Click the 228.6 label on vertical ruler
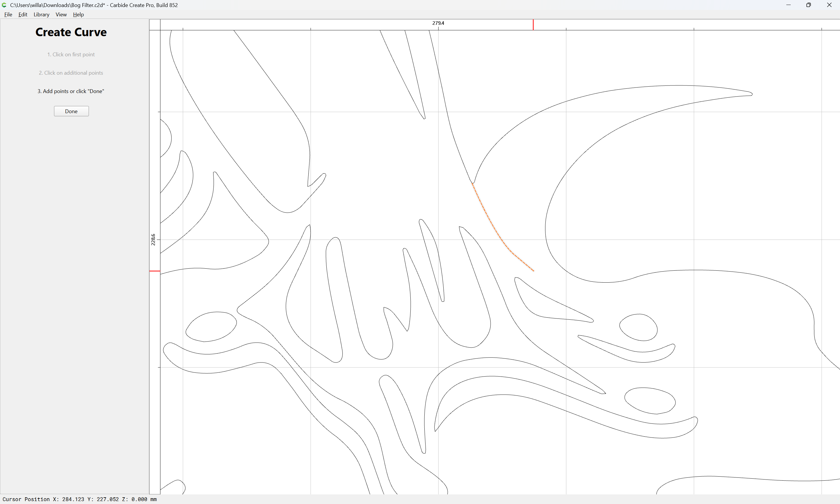Screen dimensions: 840x504 [153, 239]
